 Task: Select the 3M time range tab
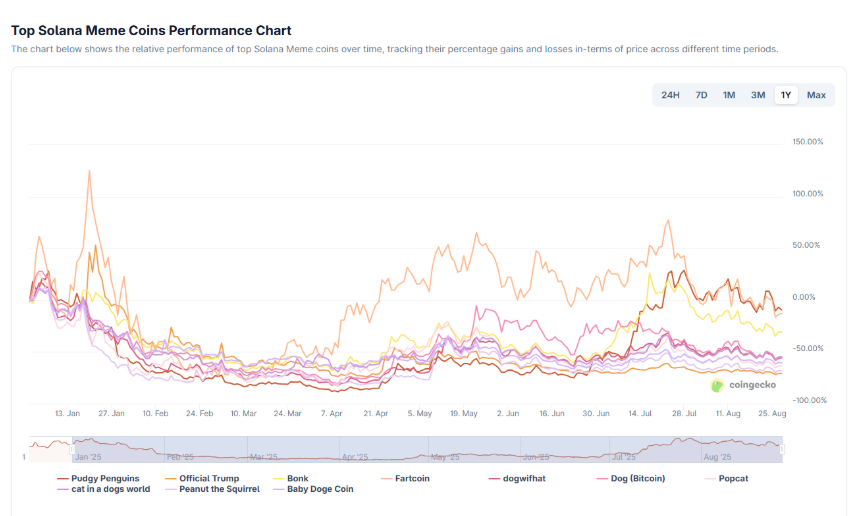tap(758, 95)
